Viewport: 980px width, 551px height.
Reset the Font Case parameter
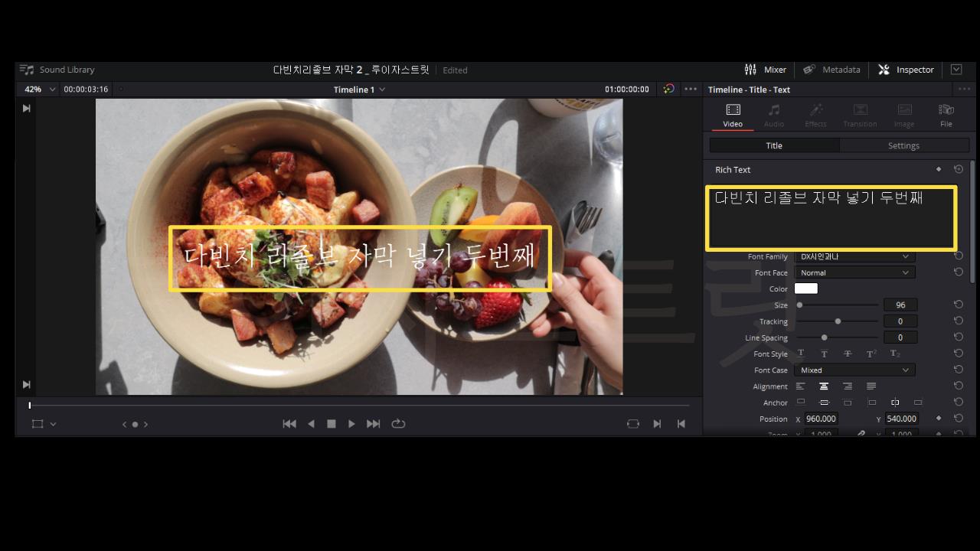pos(958,370)
